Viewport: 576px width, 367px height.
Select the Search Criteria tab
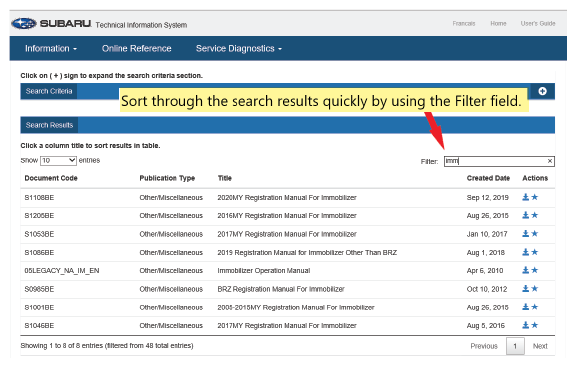click(49, 91)
